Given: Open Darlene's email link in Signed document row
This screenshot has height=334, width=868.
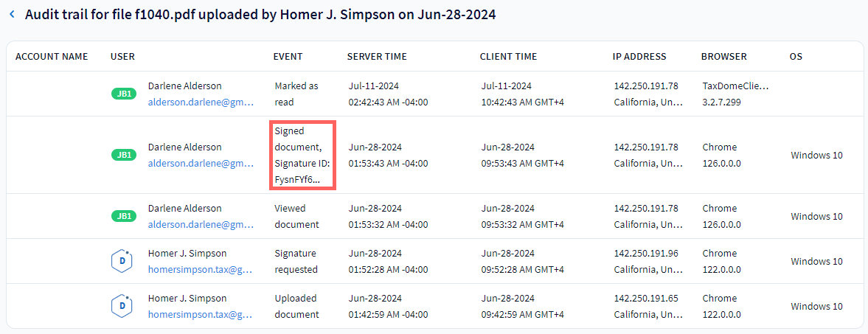Looking at the screenshot, I should pos(201,163).
